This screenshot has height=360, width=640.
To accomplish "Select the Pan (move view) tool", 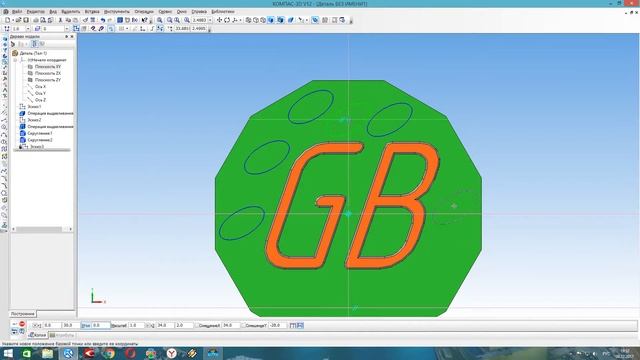I will [219, 20].
